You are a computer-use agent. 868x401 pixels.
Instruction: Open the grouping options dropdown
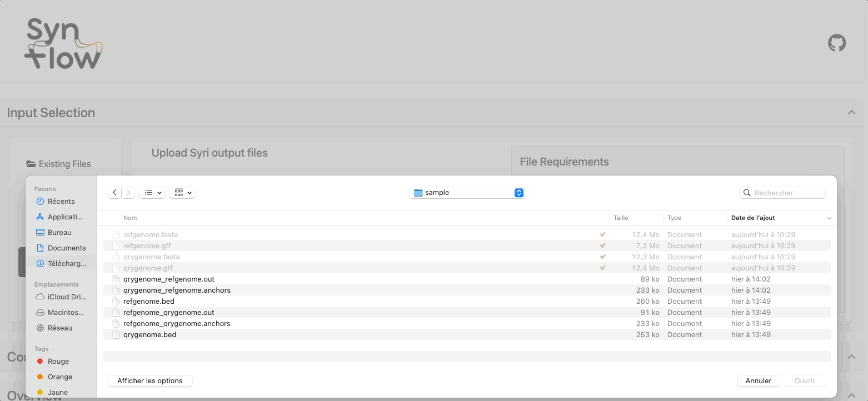coord(182,193)
